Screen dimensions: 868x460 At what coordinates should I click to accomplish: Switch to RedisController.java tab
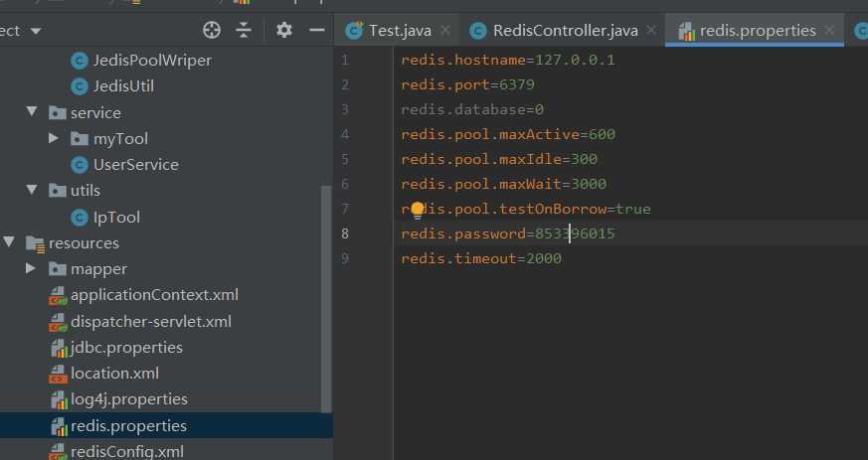(x=565, y=31)
